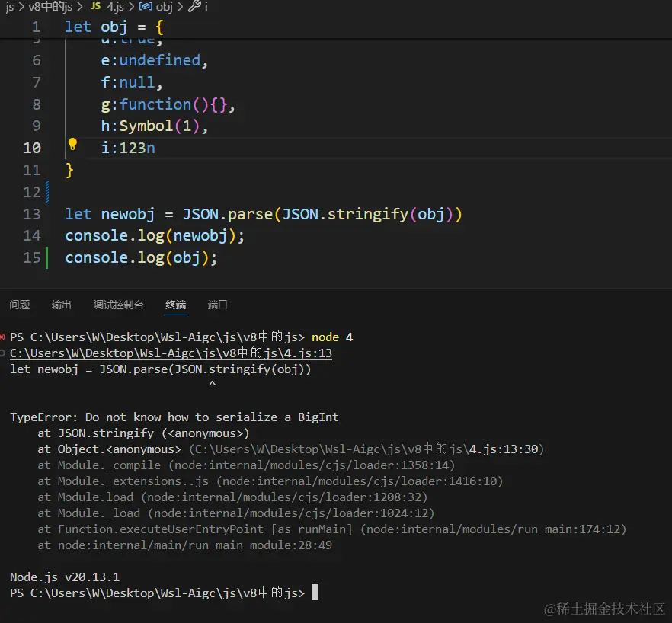Click the h:Symbol(1) line
This screenshot has width=672, height=623.
click(154, 126)
